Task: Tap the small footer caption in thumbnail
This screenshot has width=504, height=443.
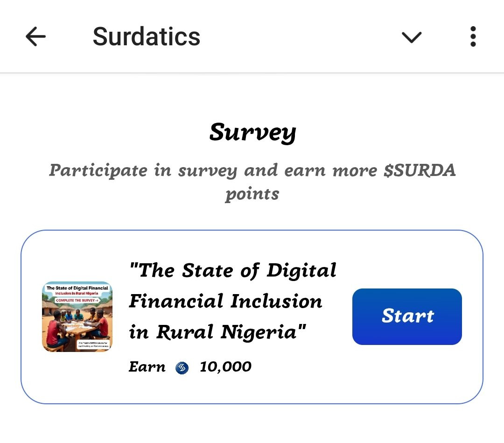Action: pos(93,345)
